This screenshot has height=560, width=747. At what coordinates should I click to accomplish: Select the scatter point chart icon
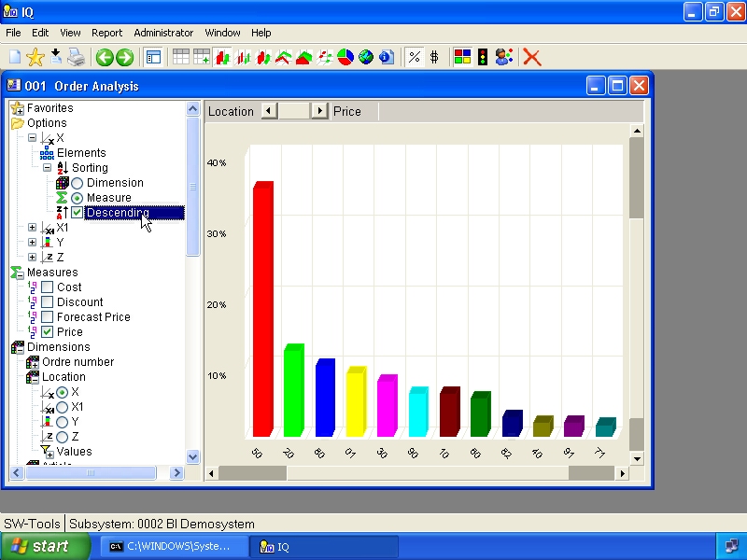325,57
